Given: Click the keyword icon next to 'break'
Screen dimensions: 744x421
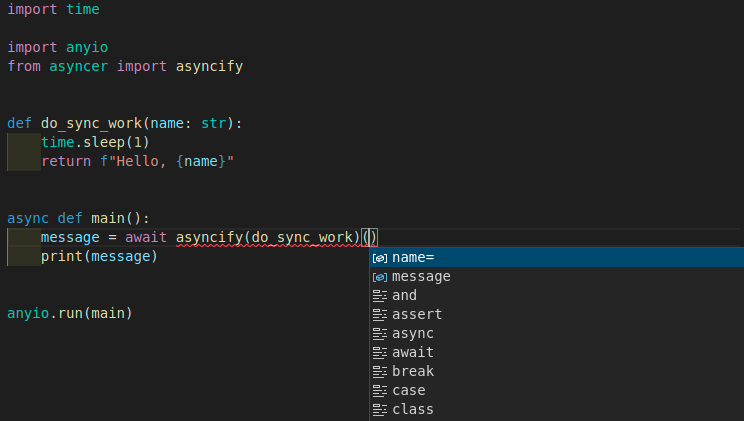Looking at the screenshot, I should click(379, 372).
